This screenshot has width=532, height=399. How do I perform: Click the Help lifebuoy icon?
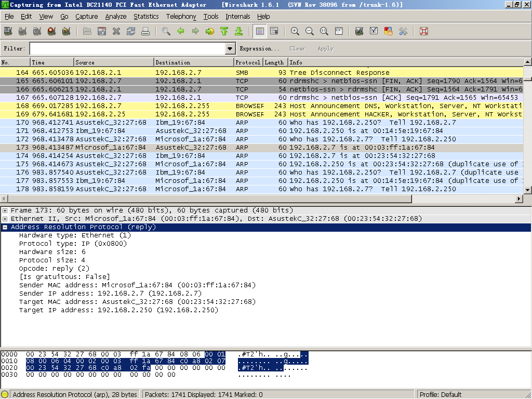(x=424, y=31)
